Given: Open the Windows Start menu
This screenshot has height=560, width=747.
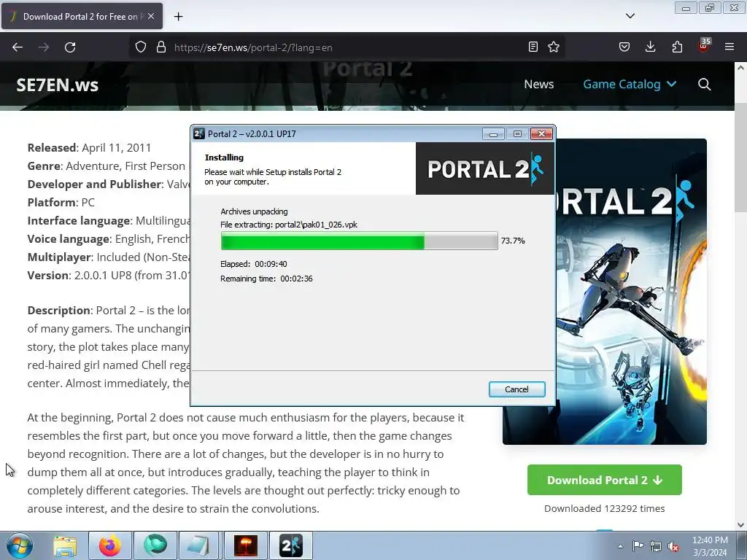Looking at the screenshot, I should [x=20, y=545].
